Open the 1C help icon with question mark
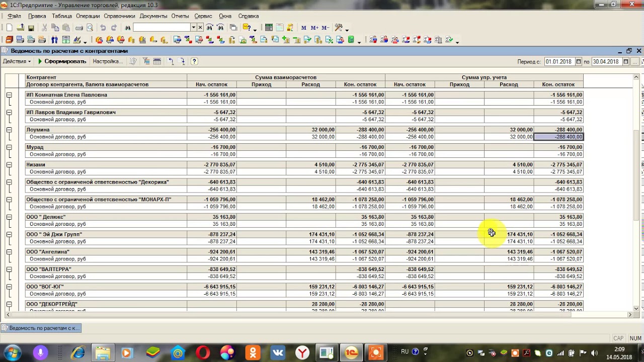The height and width of the screenshot is (362, 644). pyautogui.click(x=246, y=28)
